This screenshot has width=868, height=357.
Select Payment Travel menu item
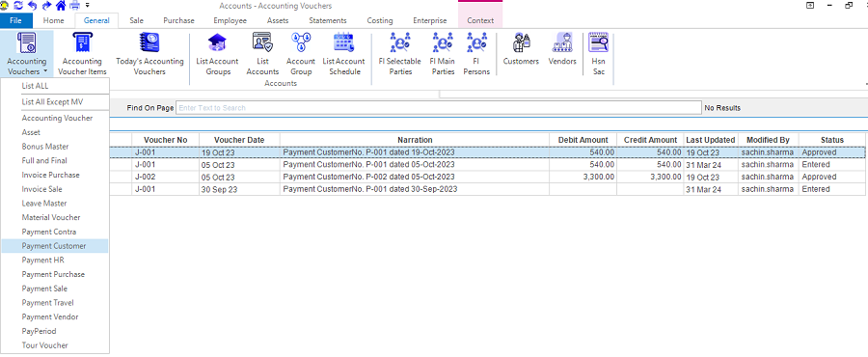tap(55, 303)
